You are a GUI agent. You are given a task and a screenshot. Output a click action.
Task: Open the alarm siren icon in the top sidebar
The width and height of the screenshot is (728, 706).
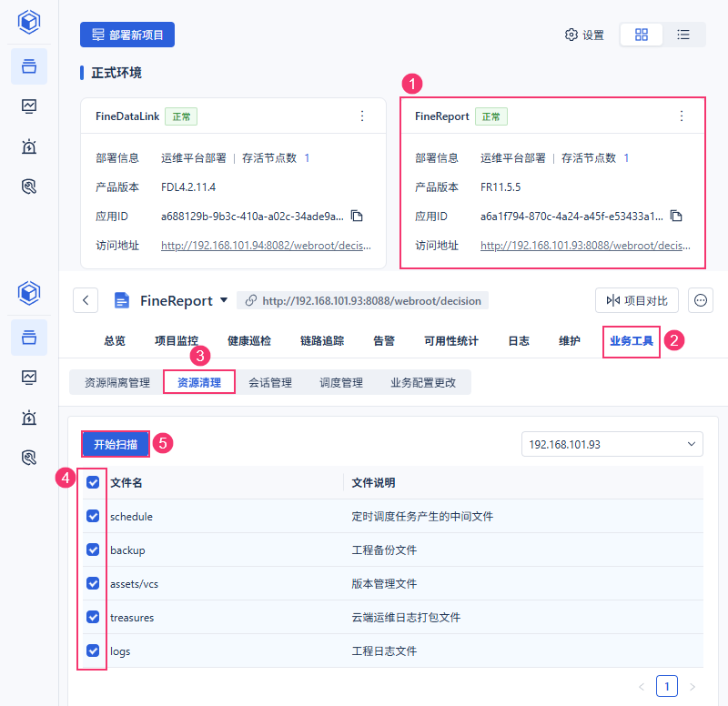[x=29, y=146]
